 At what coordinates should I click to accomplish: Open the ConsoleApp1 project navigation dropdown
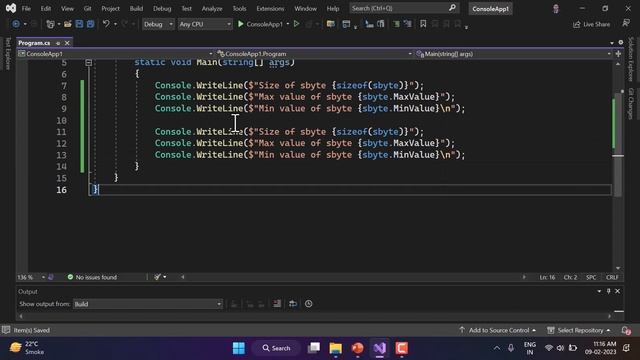coord(116,54)
